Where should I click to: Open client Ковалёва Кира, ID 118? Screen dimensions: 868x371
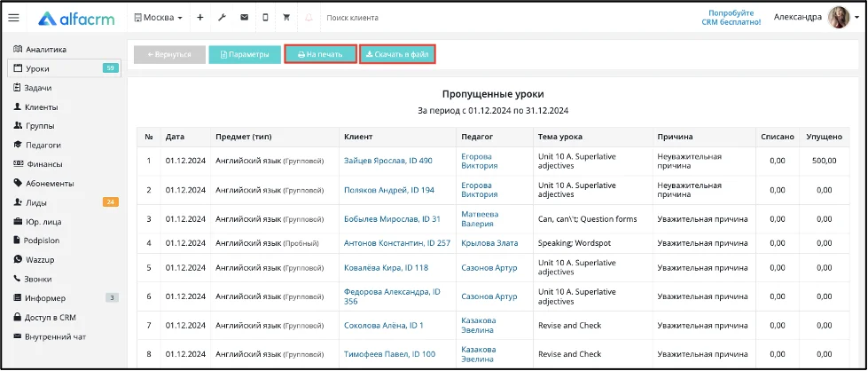click(386, 268)
